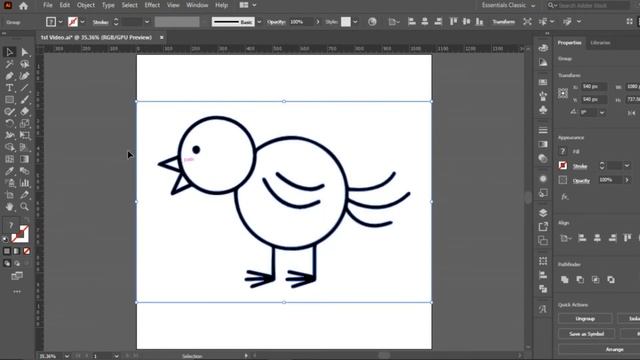Open the brush definition Basic dropdown

point(259,22)
